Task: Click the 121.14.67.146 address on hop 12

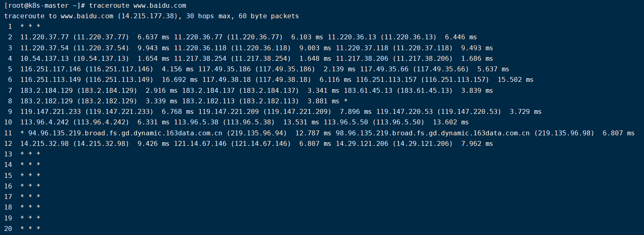Action: 200,143
